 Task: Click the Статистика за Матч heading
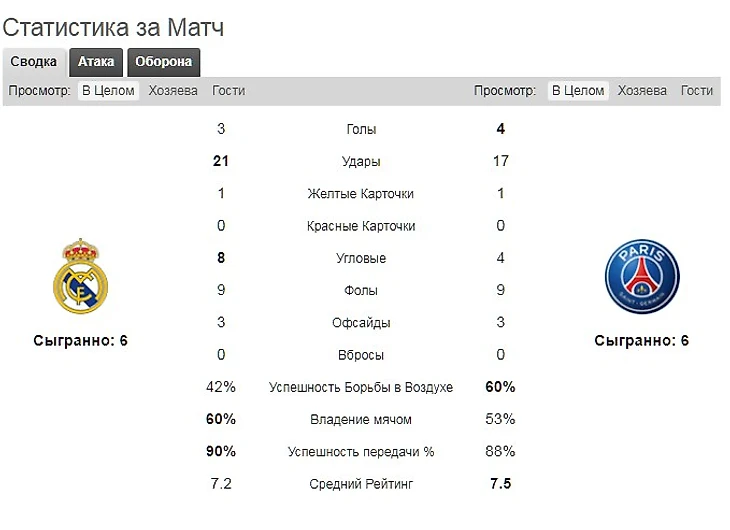[x=113, y=27]
